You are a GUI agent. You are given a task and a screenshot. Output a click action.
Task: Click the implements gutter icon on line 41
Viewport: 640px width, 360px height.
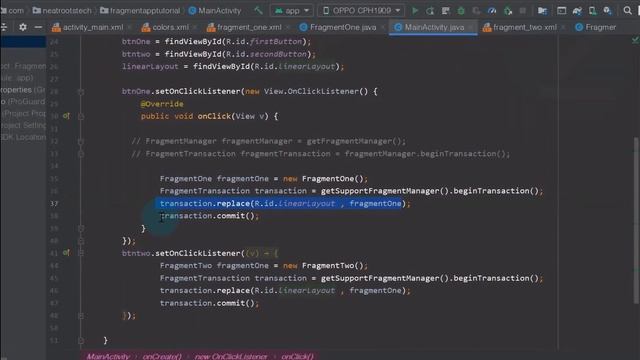point(66,253)
